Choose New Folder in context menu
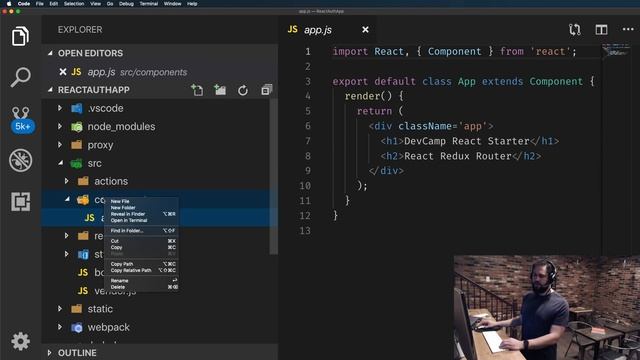This screenshot has height=360, width=640. (x=141, y=207)
